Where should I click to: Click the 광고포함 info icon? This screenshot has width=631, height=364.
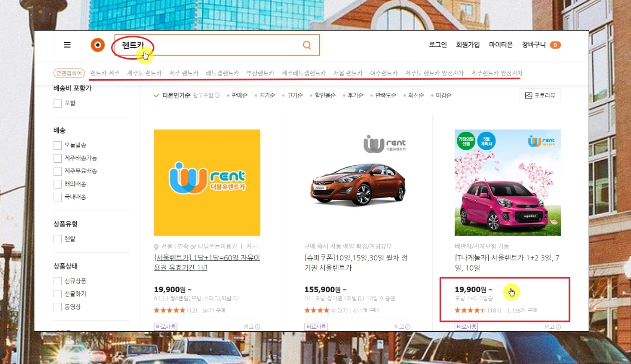[x=217, y=96]
